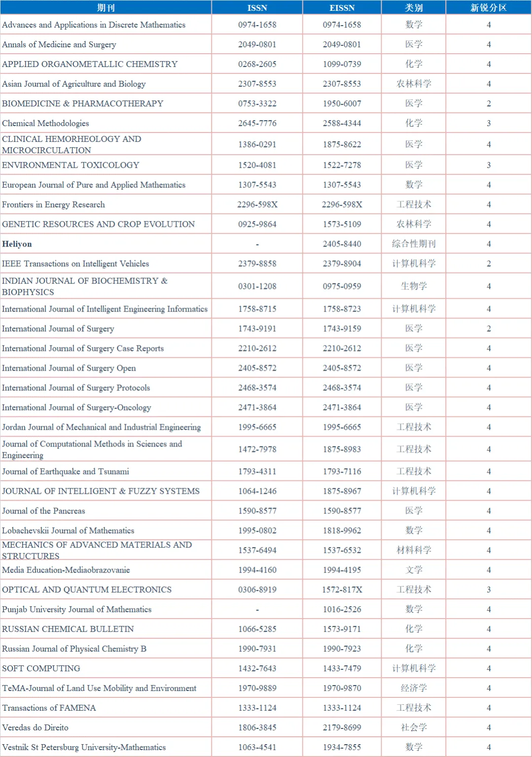Click the International Journal of Surgery Open row
Viewport: 532px width, 757px height.
69,368
